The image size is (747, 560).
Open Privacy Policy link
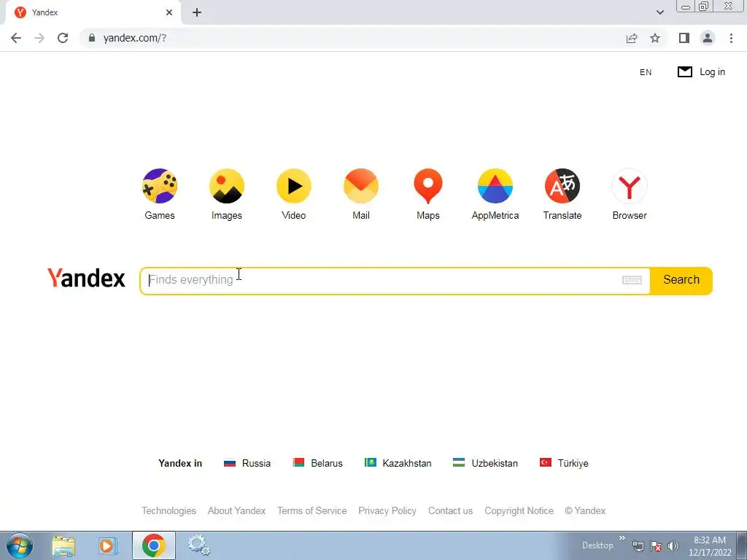[387, 510]
